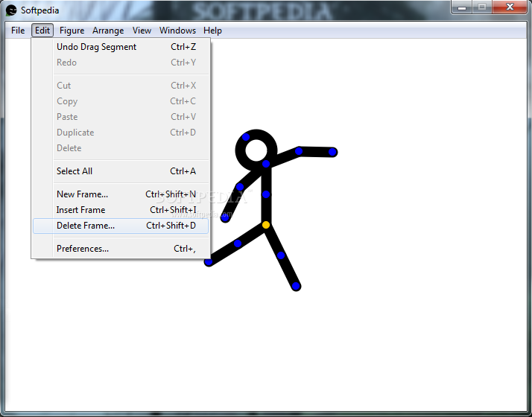The height and width of the screenshot is (417, 532).
Task: Open the Arrange menu
Action: click(x=108, y=31)
